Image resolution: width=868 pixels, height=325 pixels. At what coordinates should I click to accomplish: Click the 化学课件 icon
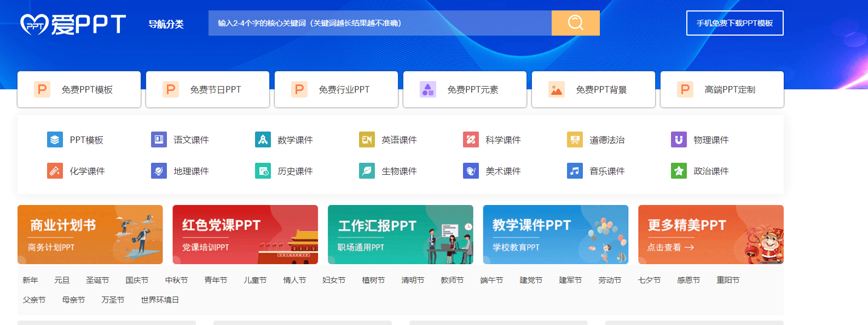(x=55, y=171)
